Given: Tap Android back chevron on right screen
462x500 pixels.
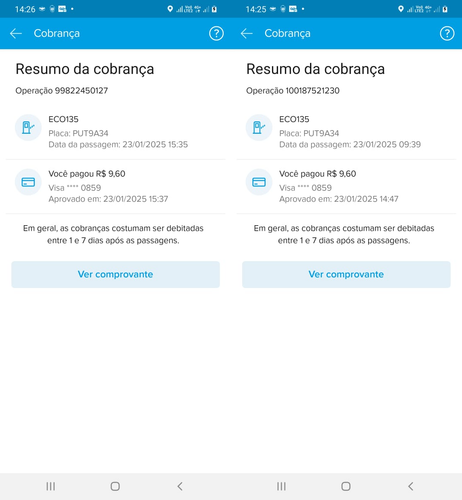Looking at the screenshot, I should (411, 486).
